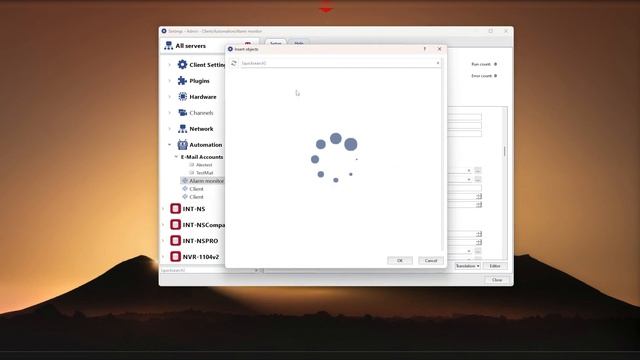Click refresh icon in Insert objects dialog
The height and width of the screenshot is (360, 640).
[234, 63]
